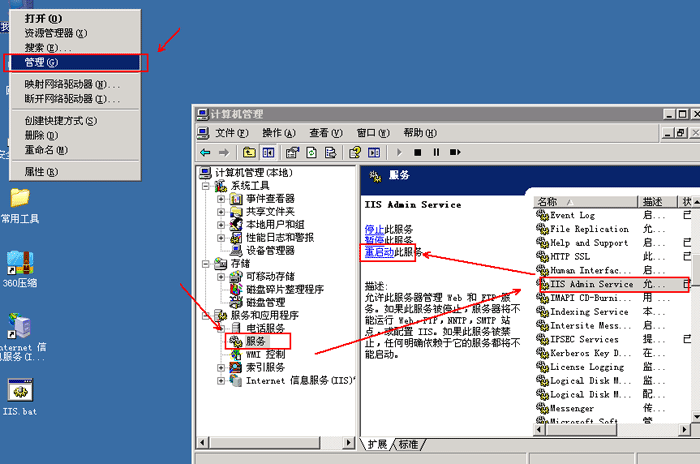Open the 操作(A) menu
The width and height of the screenshot is (700, 464).
coord(278,133)
